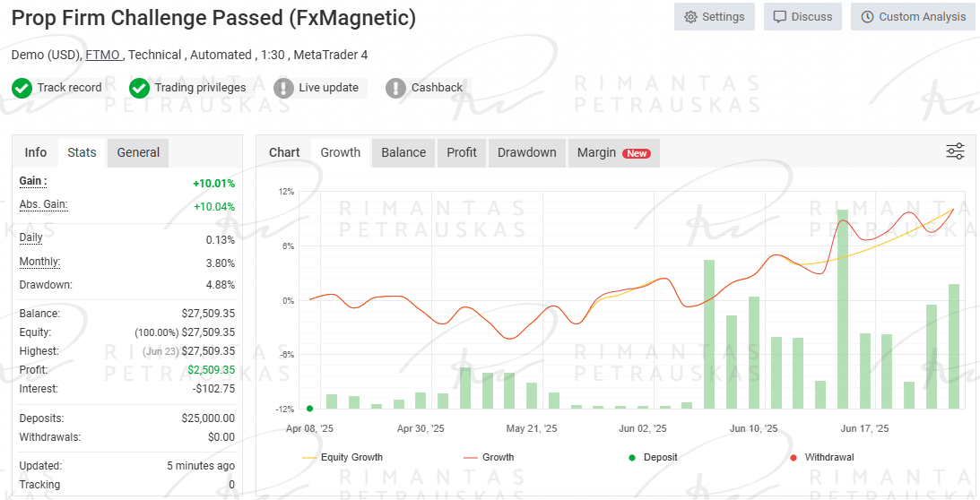Open the Drawdown chart tab

(527, 152)
